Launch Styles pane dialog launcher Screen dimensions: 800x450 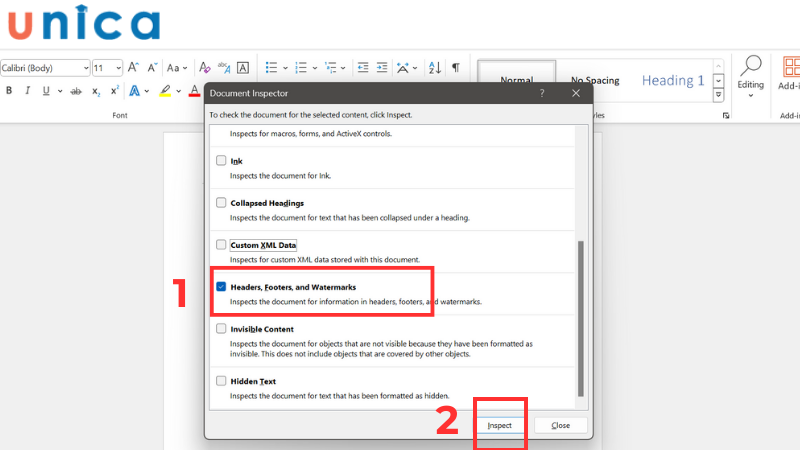point(726,116)
